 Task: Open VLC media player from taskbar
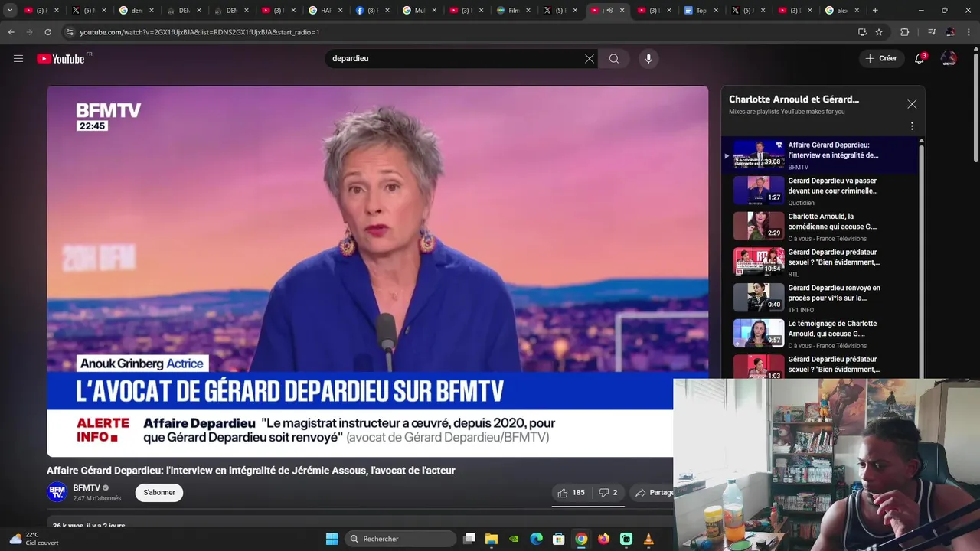pos(648,539)
